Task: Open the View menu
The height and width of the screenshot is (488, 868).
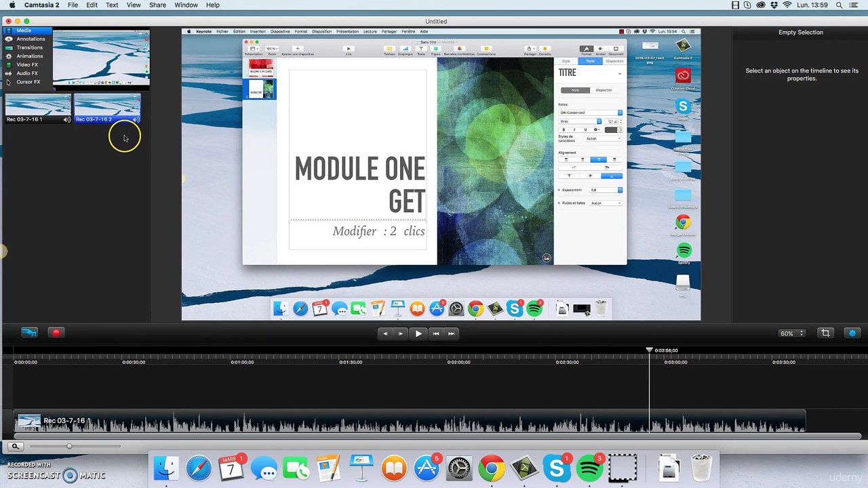Action: (134, 5)
